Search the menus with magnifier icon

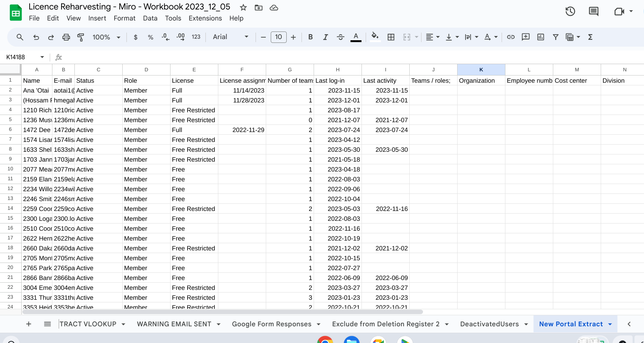(20, 37)
